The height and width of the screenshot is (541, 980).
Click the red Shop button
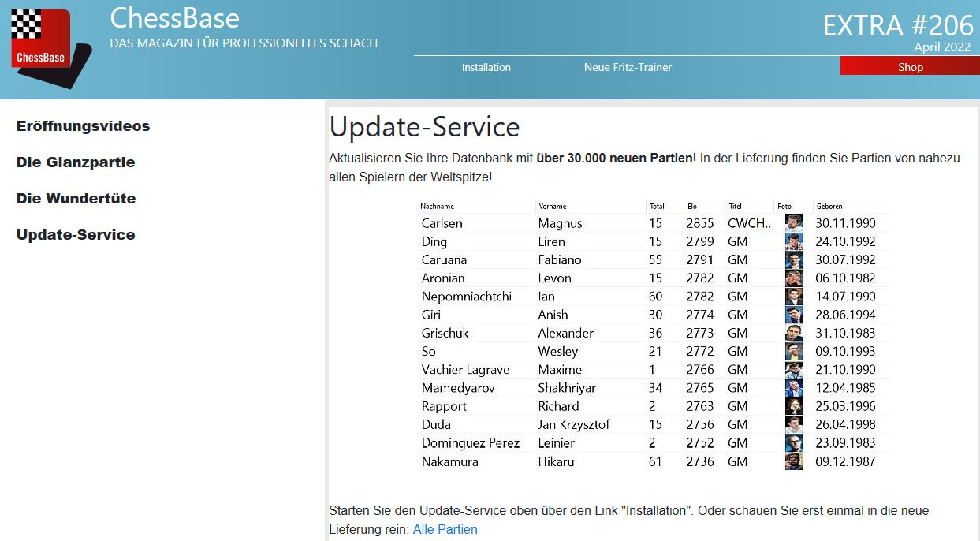point(910,67)
